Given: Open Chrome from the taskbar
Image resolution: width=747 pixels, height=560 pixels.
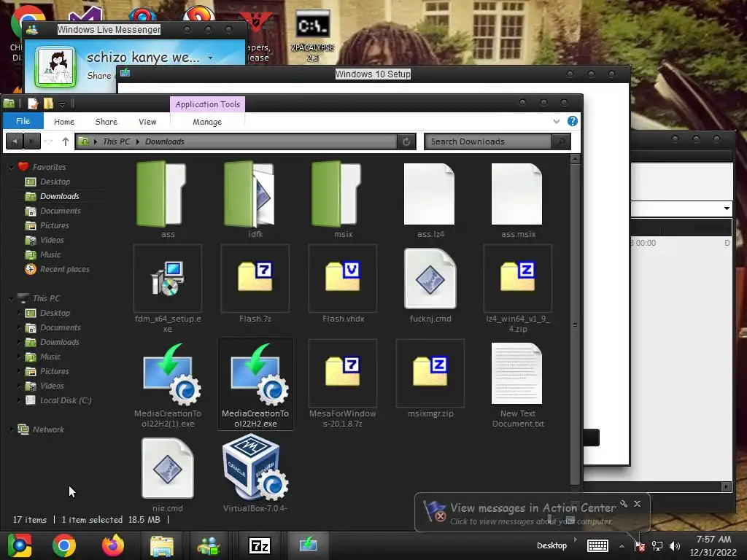Looking at the screenshot, I should click(x=64, y=545).
